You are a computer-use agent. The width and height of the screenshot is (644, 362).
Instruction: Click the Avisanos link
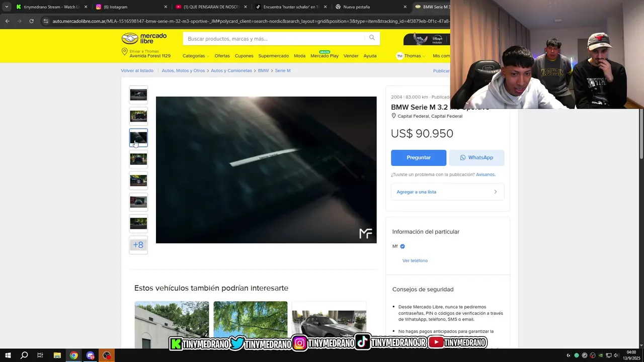point(486,174)
